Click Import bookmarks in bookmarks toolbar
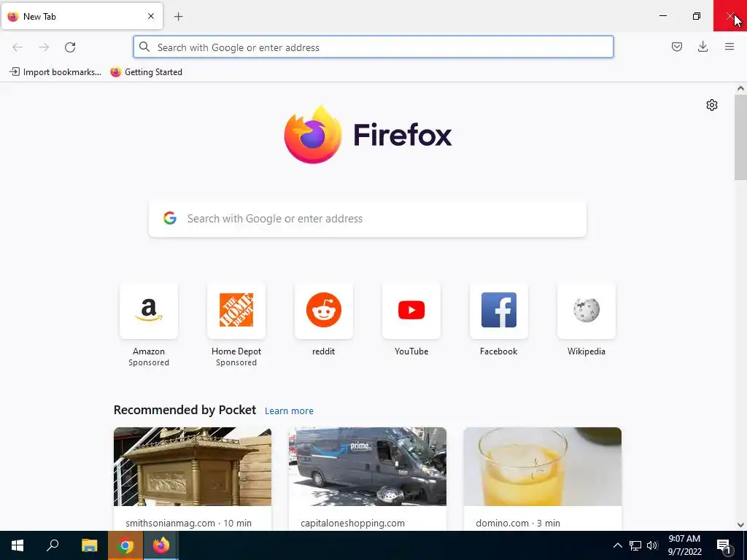Screen dimensions: 747x560 point(55,72)
